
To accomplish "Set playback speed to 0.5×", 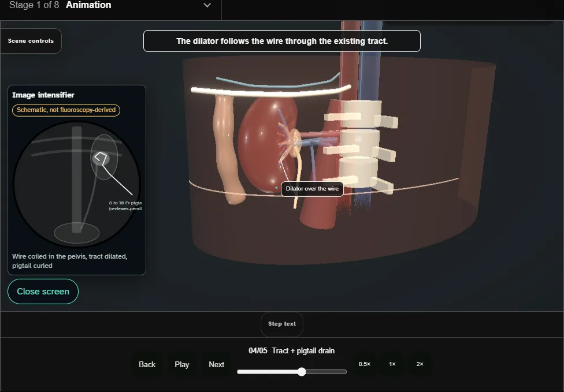I will (365, 364).
